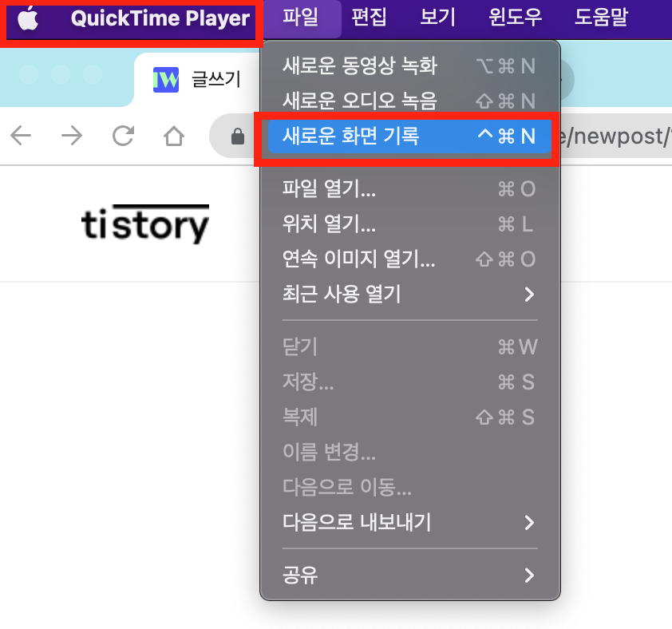Close the 파일 menu in menu bar
The image size is (672, 629).
click(x=300, y=18)
